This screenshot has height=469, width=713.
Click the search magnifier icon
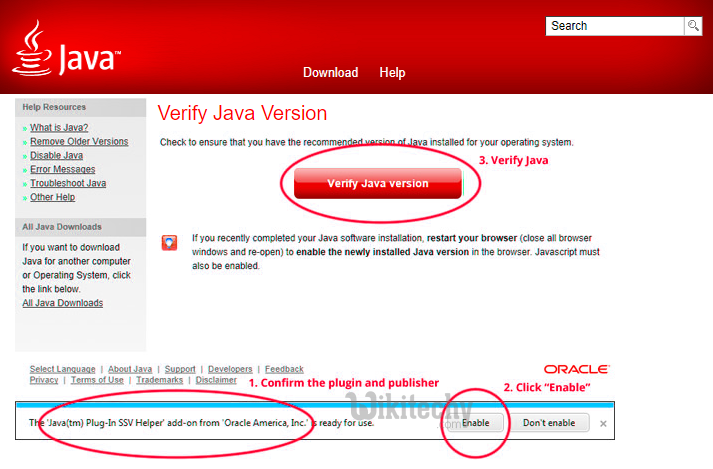coord(693,26)
